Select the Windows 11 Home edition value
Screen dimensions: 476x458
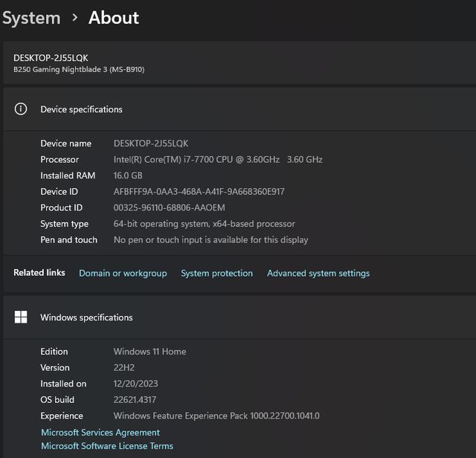(150, 352)
